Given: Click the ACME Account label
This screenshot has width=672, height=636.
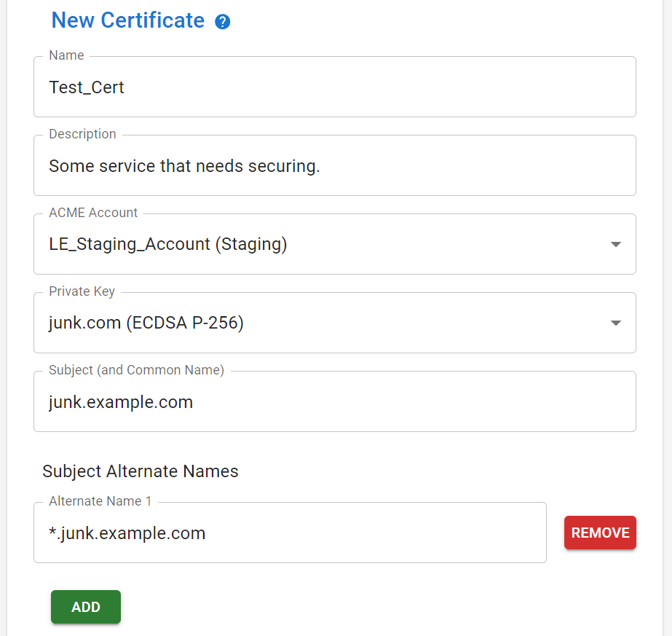Looking at the screenshot, I should (93, 213).
